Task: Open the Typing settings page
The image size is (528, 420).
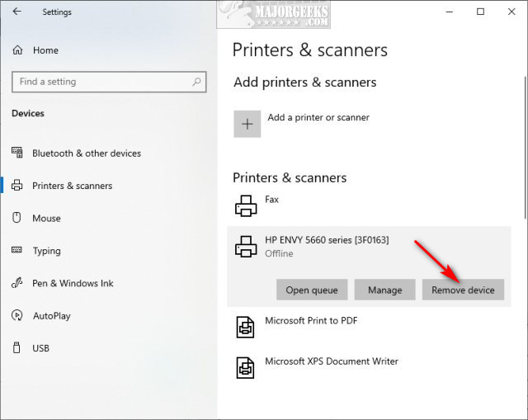Action: (46, 251)
